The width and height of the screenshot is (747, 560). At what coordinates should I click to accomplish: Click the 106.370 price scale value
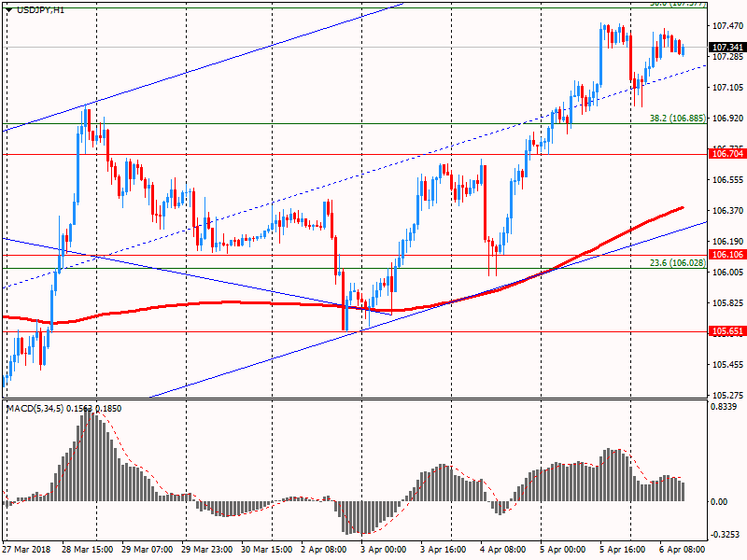point(727,211)
